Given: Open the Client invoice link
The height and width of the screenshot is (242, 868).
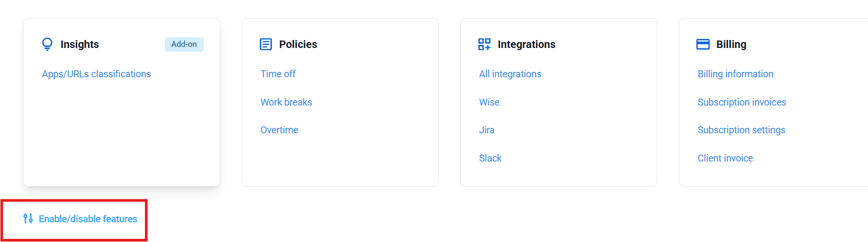Looking at the screenshot, I should coord(725,158).
